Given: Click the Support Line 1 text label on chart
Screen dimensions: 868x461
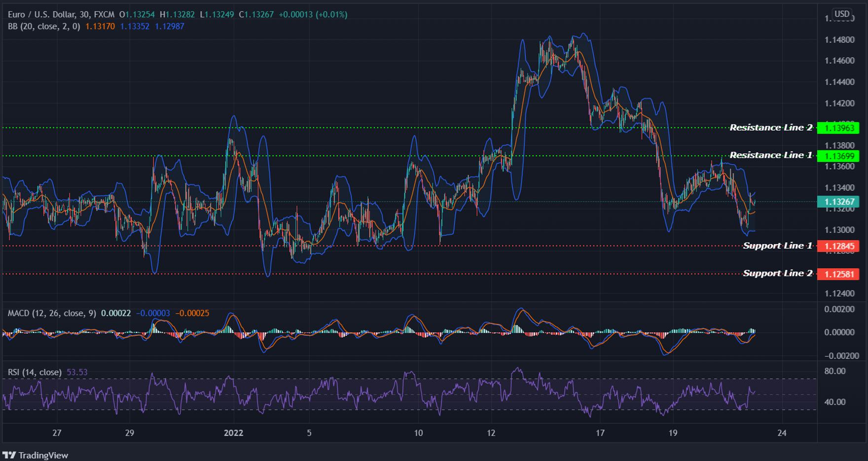Looking at the screenshot, I should click(777, 246).
